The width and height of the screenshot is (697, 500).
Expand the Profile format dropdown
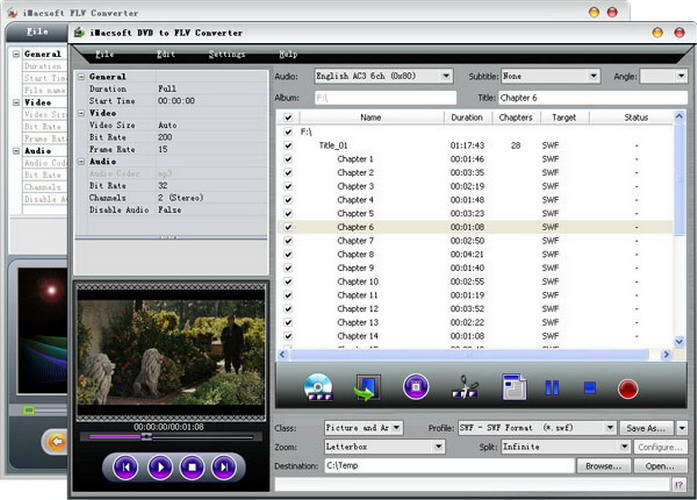[x=609, y=428]
